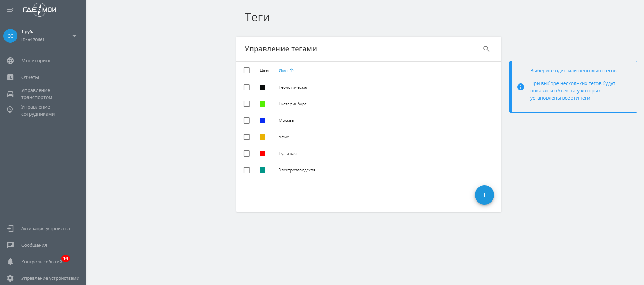
Task: Click the CC account avatar
Action: point(10,36)
